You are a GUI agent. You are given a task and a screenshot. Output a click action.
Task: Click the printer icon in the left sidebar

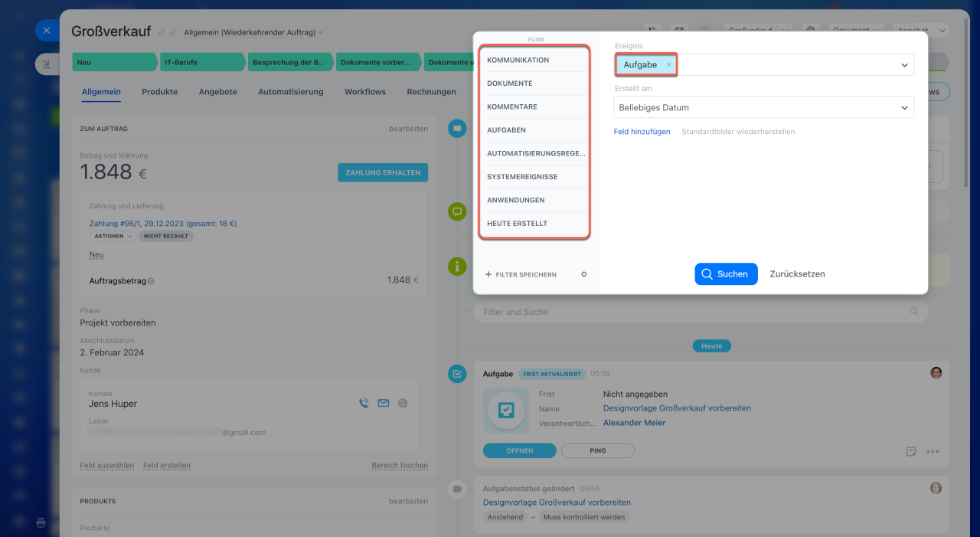click(x=41, y=522)
